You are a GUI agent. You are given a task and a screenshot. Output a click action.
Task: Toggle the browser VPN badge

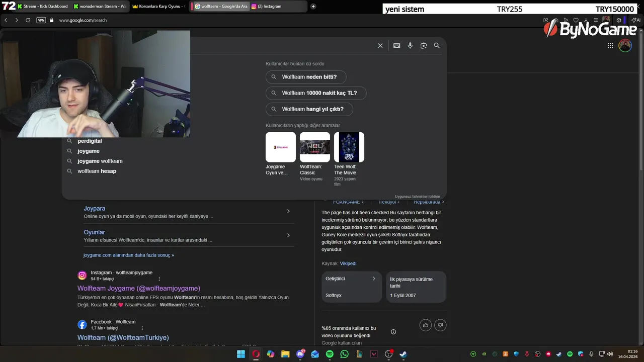(x=41, y=20)
